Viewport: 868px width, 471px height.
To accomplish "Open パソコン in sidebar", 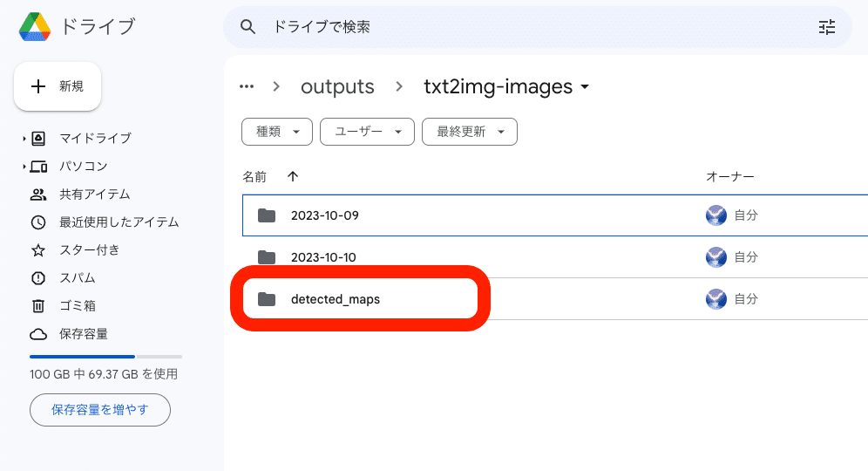I will click(x=84, y=167).
